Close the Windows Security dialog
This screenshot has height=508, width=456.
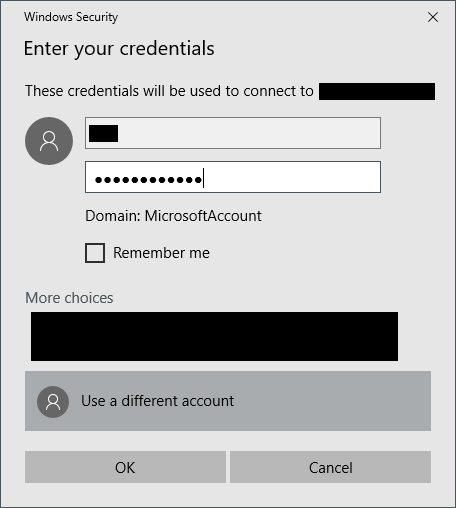tap(433, 17)
